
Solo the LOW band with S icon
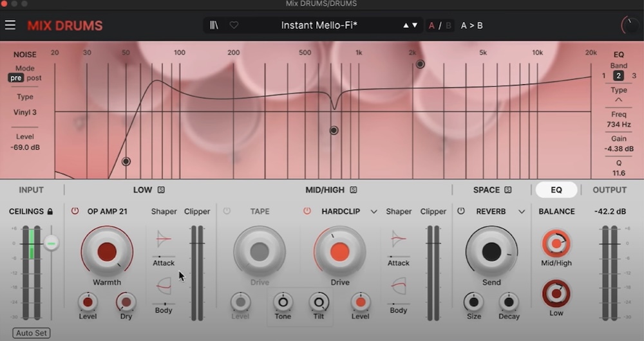(x=161, y=190)
